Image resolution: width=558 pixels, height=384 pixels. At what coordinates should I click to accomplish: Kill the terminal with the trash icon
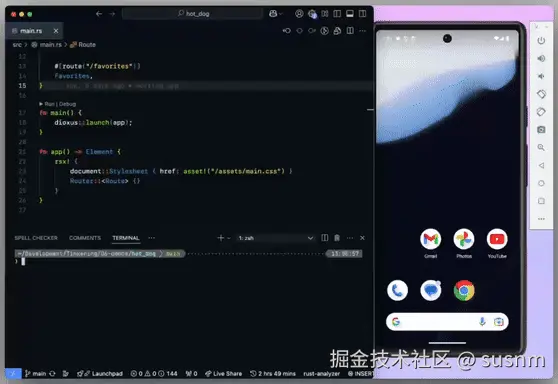[x=337, y=238]
